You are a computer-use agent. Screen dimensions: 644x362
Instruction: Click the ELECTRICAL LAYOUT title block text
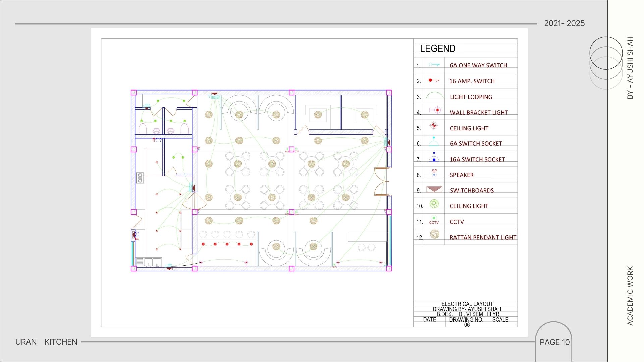467,304
